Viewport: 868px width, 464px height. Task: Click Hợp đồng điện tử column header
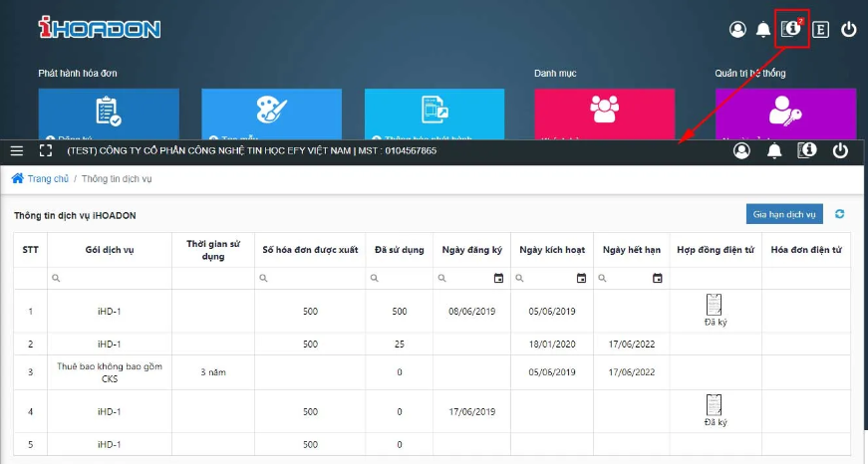tap(716, 250)
